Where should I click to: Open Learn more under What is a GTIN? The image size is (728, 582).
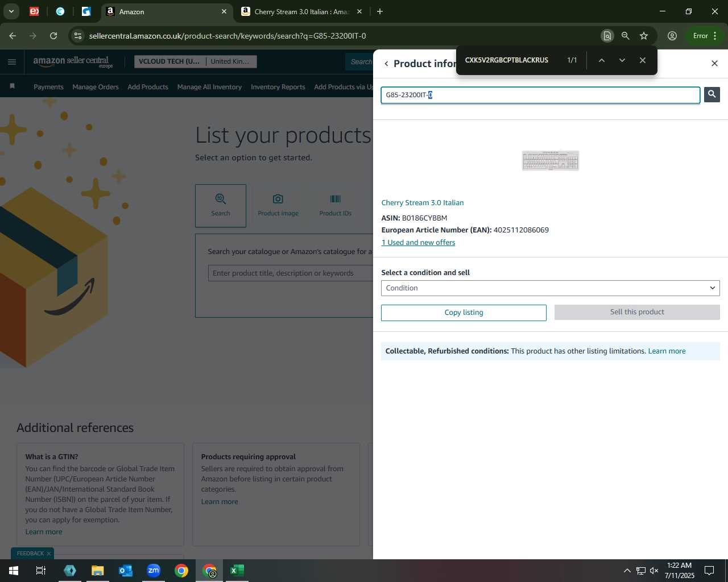click(44, 532)
